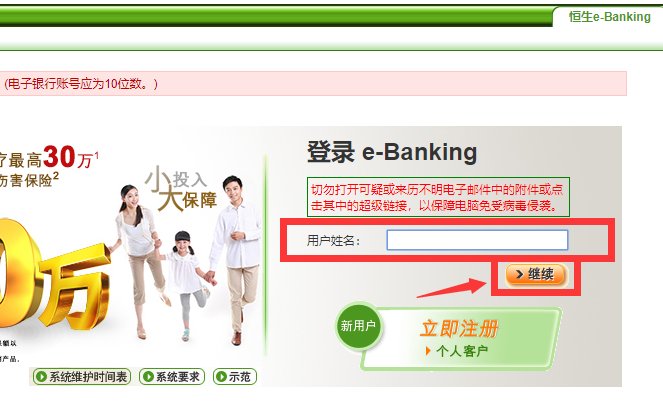Click the red security warning notice

pyautogui.click(x=438, y=197)
